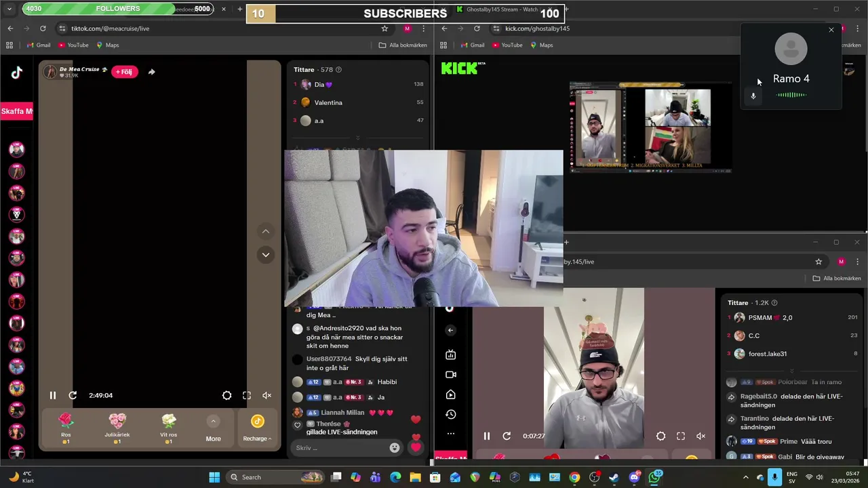Enter fullscreen on De Mea Cruise player

[x=247, y=395]
